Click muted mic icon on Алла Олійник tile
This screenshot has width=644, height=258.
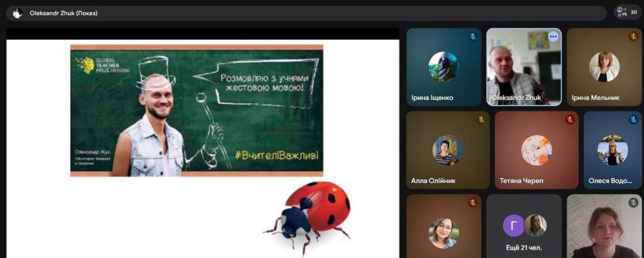[x=481, y=120]
